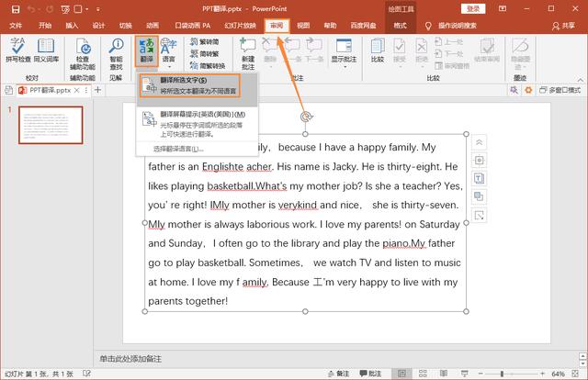Click the 接受 accept change icon
The image size is (588, 380).
pyautogui.click(x=400, y=52)
